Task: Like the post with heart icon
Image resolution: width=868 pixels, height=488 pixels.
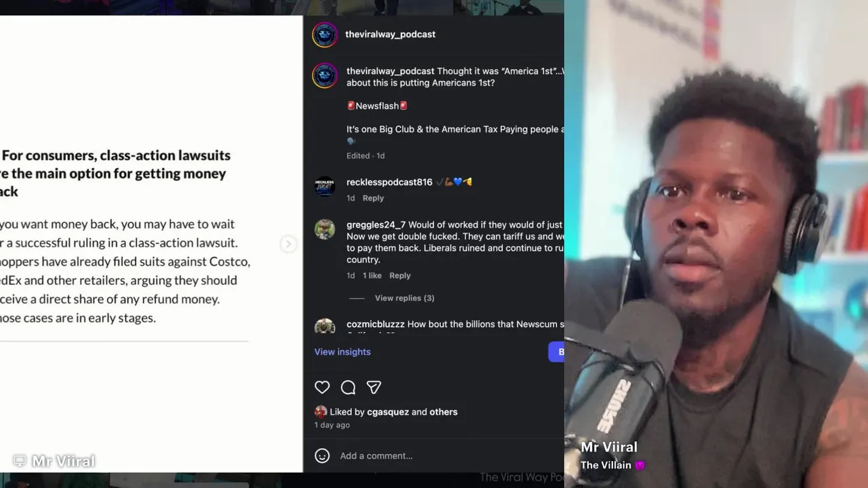Action: point(322,387)
